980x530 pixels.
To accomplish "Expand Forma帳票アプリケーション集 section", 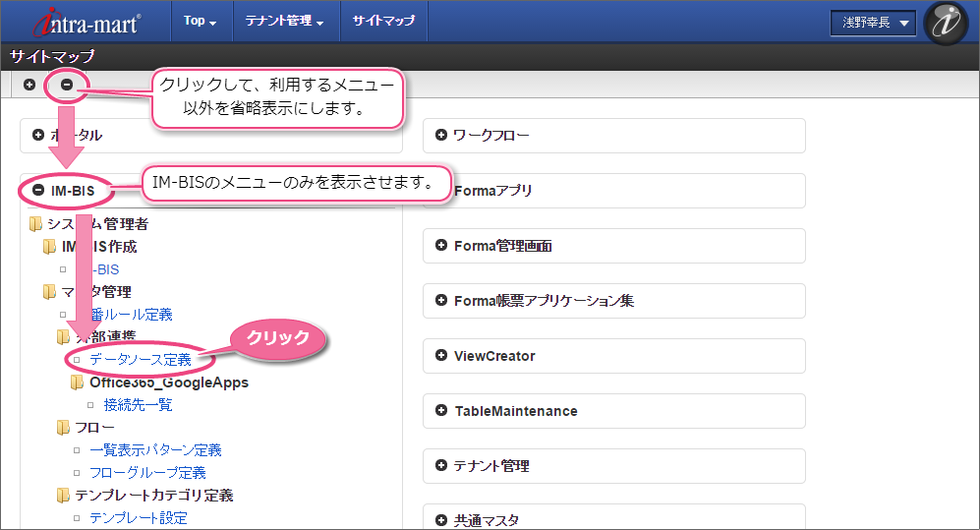I will [x=441, y=300].
